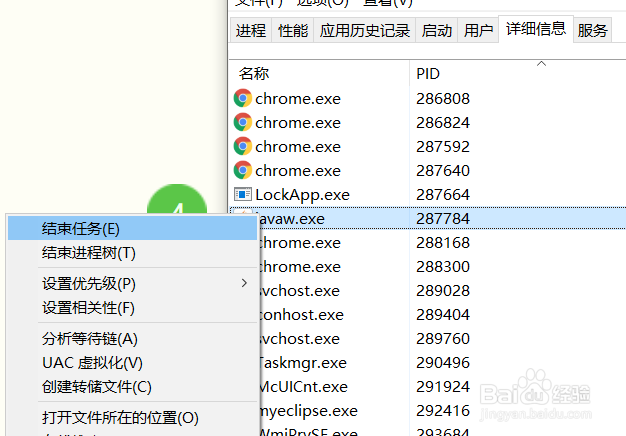
Task: Sort by the 名称 column header
Action: click(319, 73)
